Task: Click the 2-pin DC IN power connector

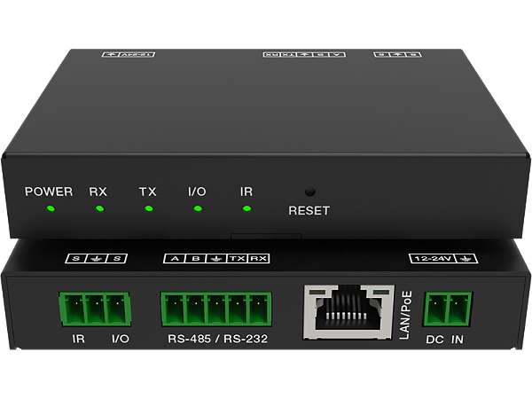Action: click(x=448, y=309)
